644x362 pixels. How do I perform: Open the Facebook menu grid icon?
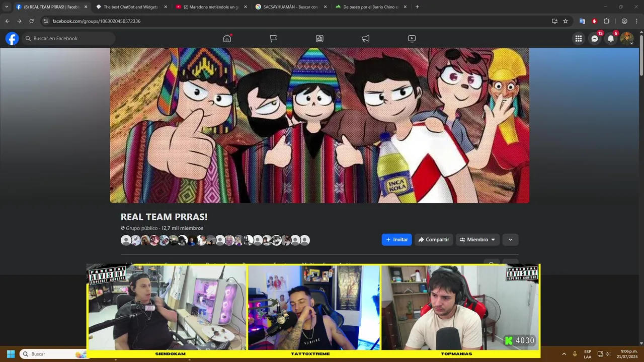click(579, 39)
